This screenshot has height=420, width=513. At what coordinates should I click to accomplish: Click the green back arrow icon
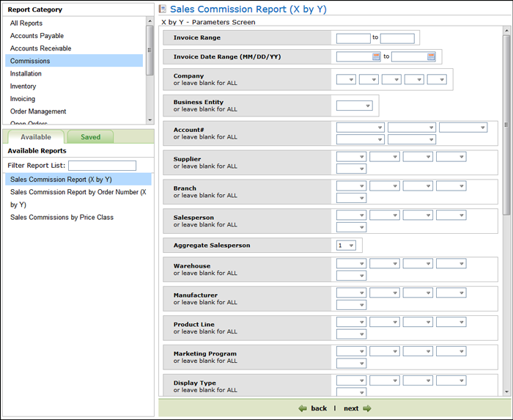click(x=303, y=408)
